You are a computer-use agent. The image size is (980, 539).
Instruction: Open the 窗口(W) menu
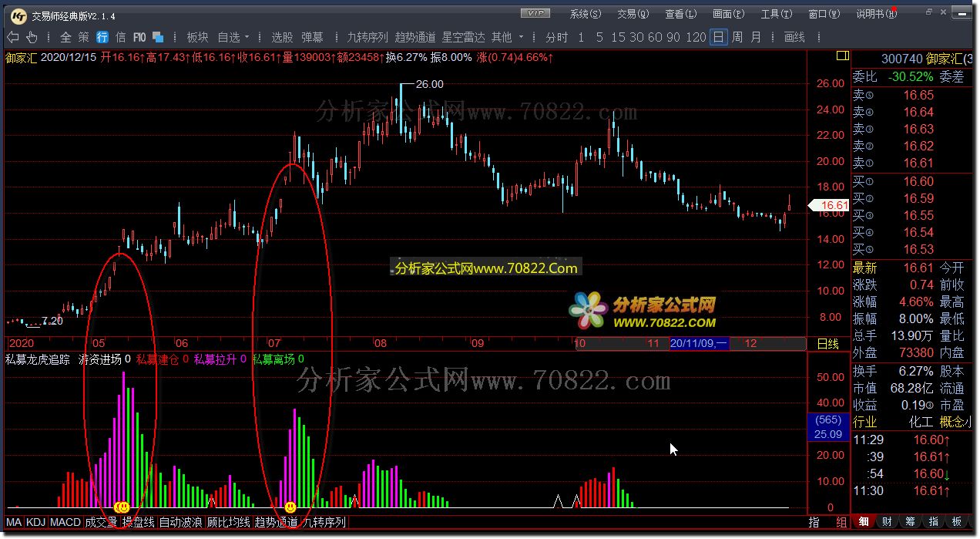pos(824,14)
